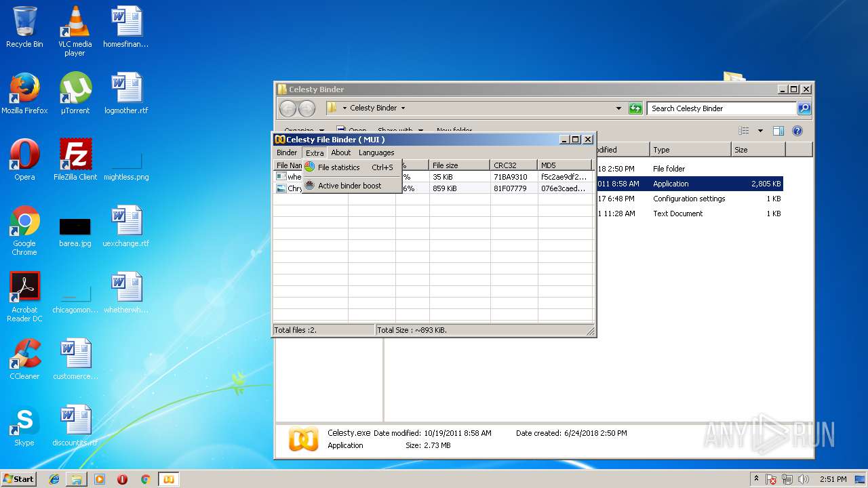Open the About menu
The width and height of the screenshot is (868, 488).
tap(341, 152)
